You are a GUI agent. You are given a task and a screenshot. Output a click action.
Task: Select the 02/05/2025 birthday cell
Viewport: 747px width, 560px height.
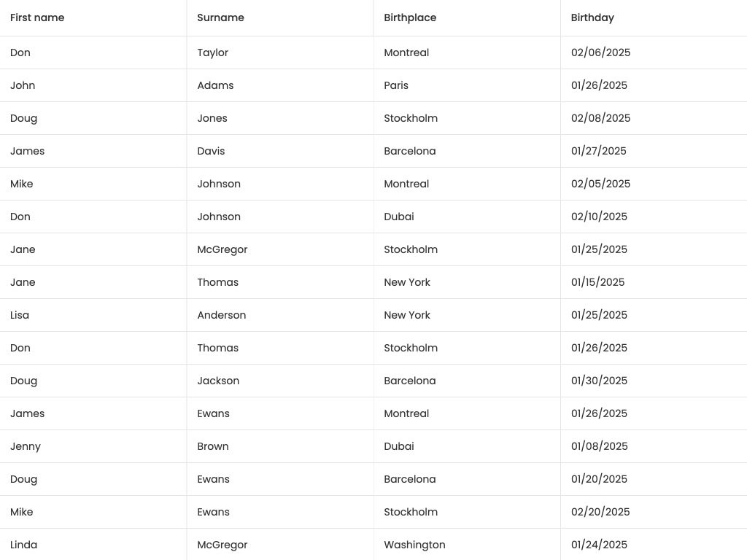click(600, 184)
